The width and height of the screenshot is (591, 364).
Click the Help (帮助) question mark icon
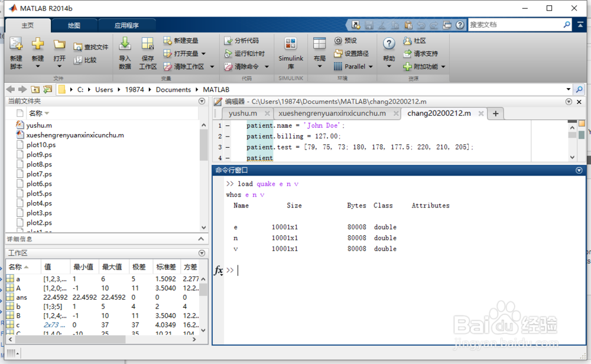coord(389,44)
